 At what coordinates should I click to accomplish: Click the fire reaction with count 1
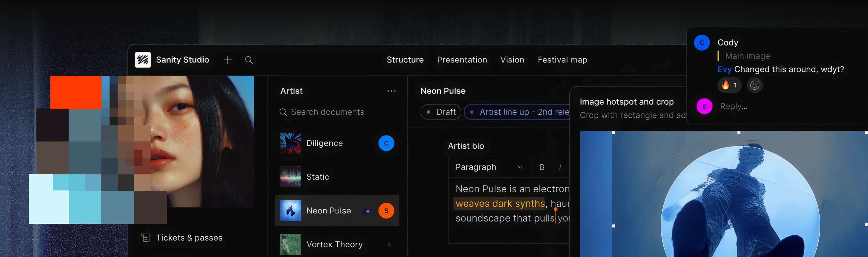pos(729,85)
